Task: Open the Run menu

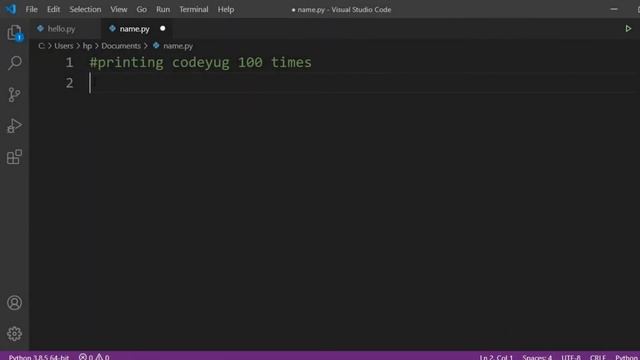Action: (163, 9)
